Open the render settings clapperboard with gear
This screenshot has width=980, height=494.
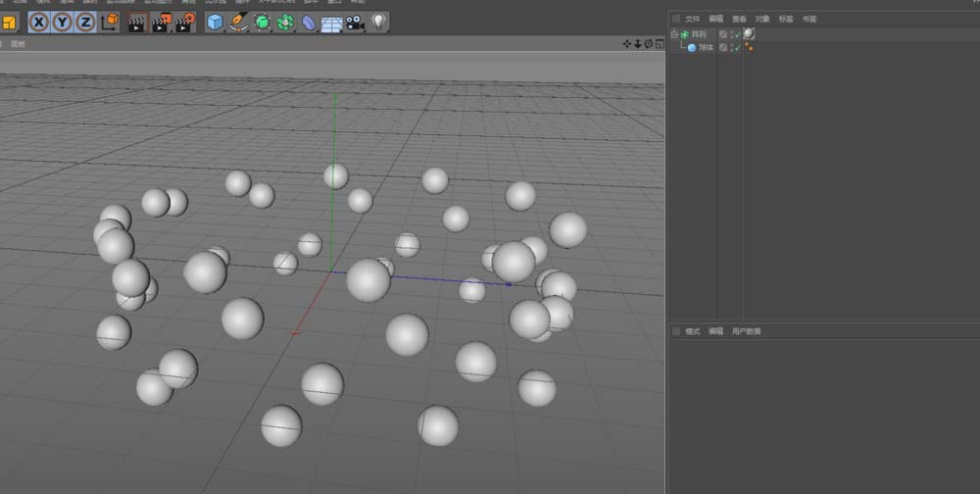(x=185, y=23)
